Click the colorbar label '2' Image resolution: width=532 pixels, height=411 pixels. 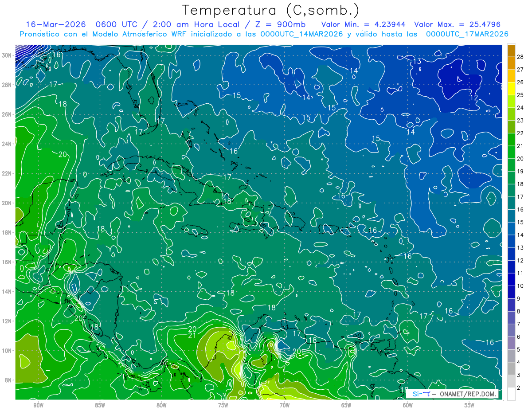coord(519,388)
